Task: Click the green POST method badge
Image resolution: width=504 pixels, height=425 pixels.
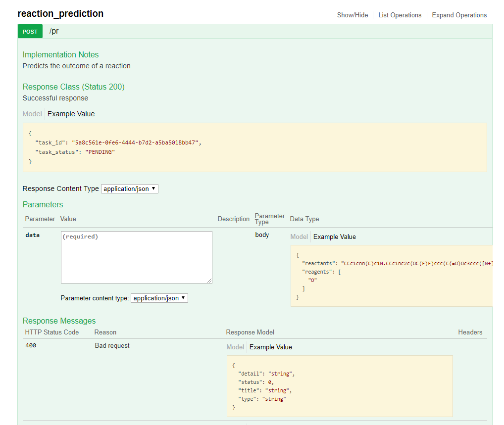Action: click(30, 32)
